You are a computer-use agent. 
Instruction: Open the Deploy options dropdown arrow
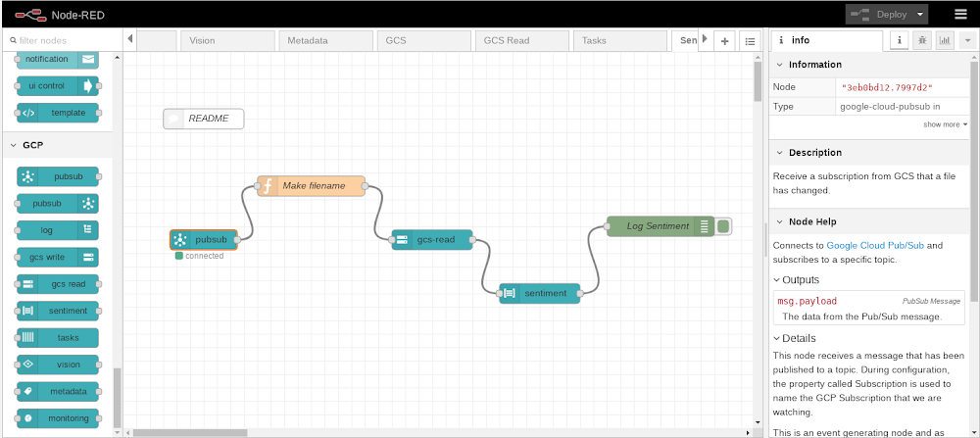point(919,15)
